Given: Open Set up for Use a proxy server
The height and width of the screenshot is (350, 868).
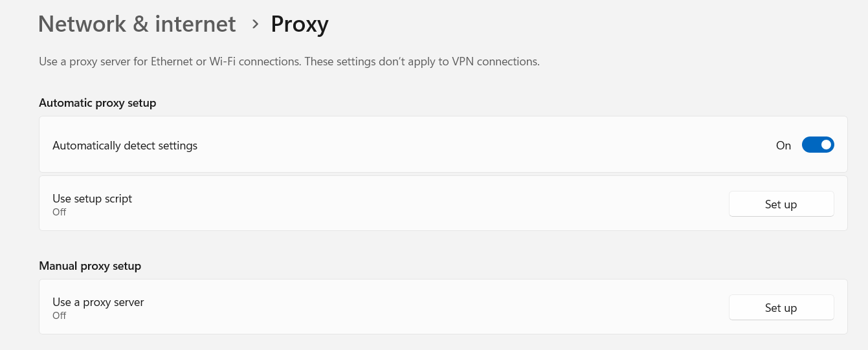Looking at the screenshot, I should (781, 307).
